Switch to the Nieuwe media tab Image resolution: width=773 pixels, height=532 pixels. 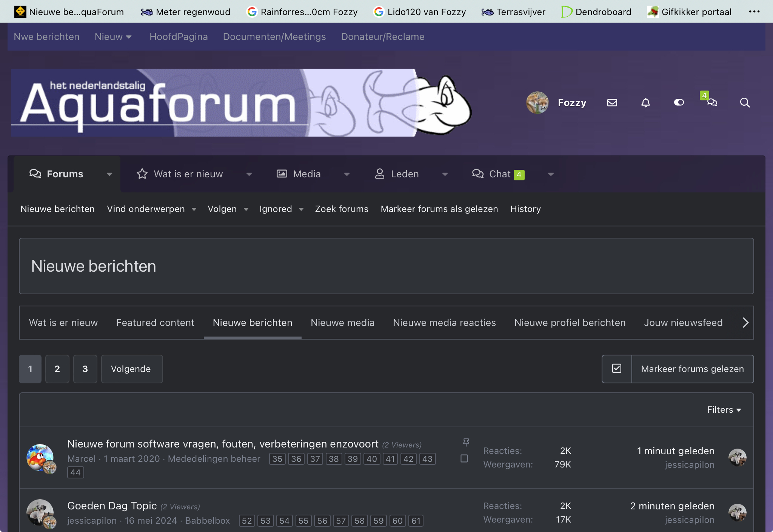(342, 323)
